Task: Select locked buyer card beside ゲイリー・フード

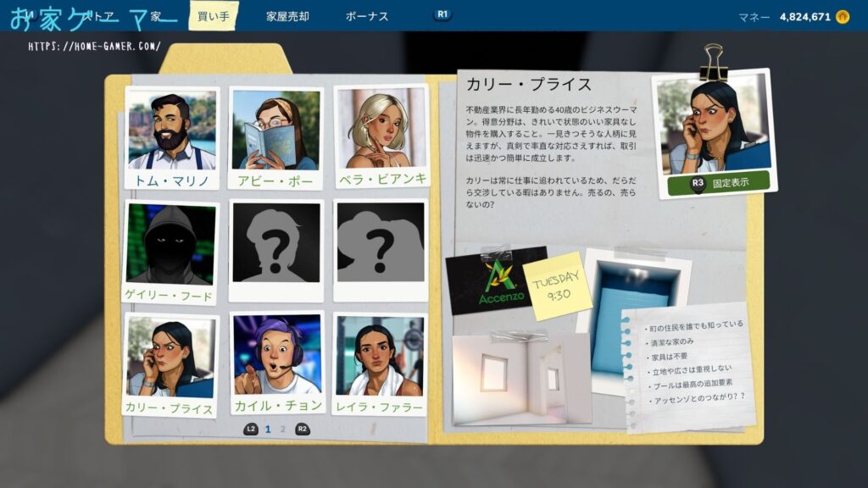Action: (x=276, y=251)
